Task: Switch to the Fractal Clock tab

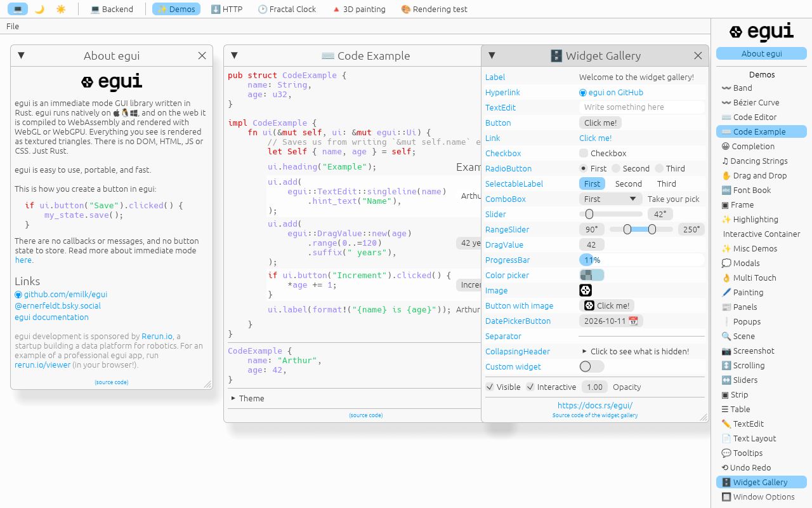Action: pyautogui.click(x=287, y=9)
